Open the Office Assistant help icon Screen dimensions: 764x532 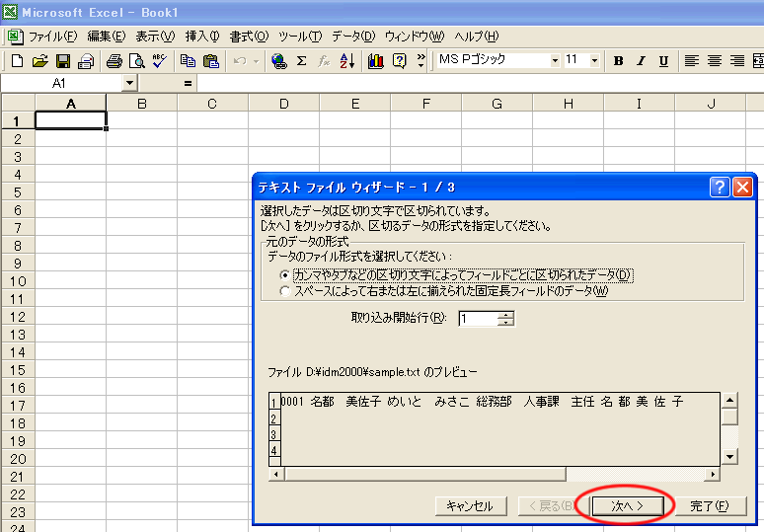399,61
